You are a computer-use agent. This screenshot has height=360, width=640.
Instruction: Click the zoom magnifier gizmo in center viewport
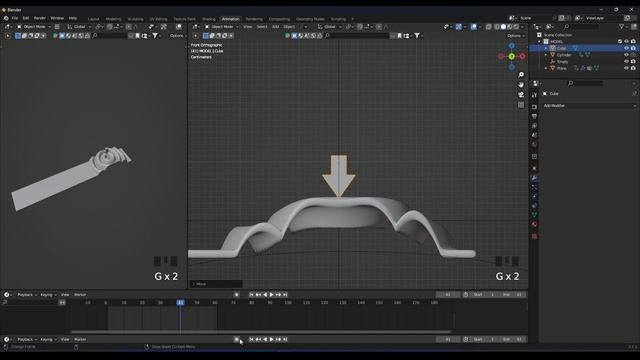pos(521,75)
